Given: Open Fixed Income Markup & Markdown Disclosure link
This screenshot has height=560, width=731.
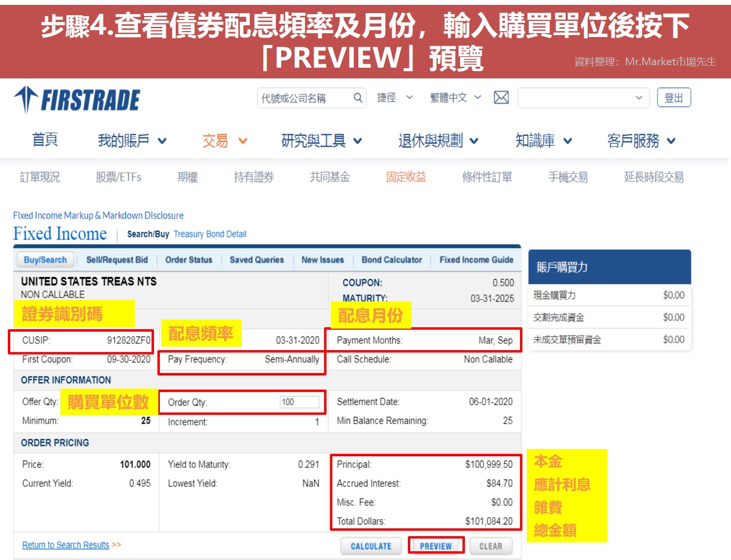Looking at the screenshot, I should pos(98,215).
